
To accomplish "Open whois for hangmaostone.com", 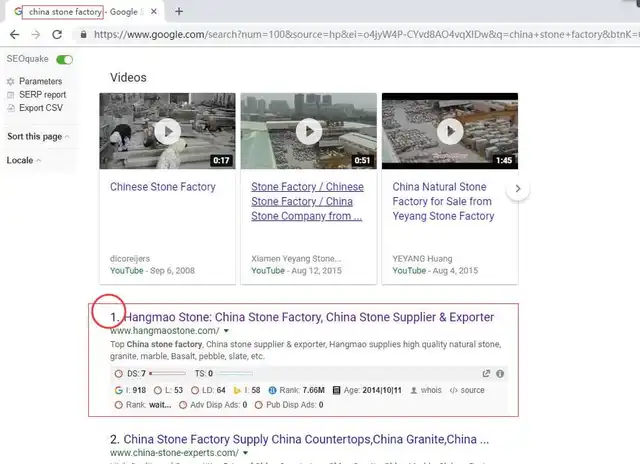I will click(x=426, y=390).
